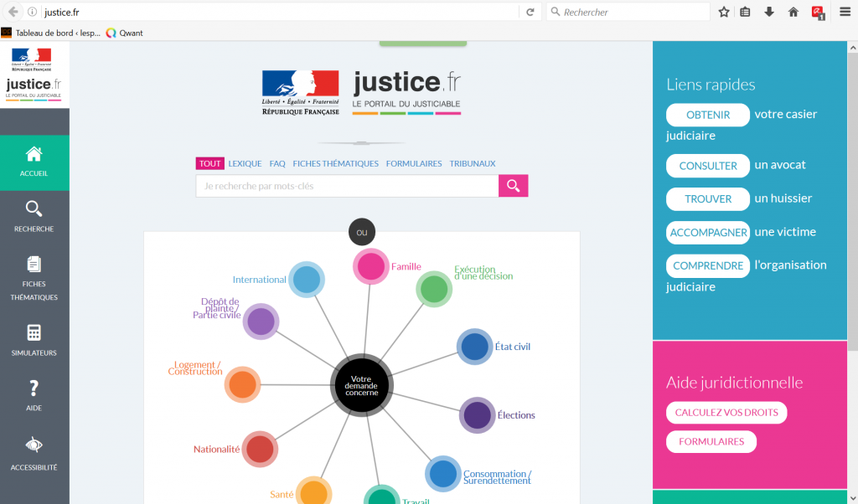Screen dimensions: 858x504
Task: Click the Aide juridictionnelle heading
Action: [x=734, y=382]
